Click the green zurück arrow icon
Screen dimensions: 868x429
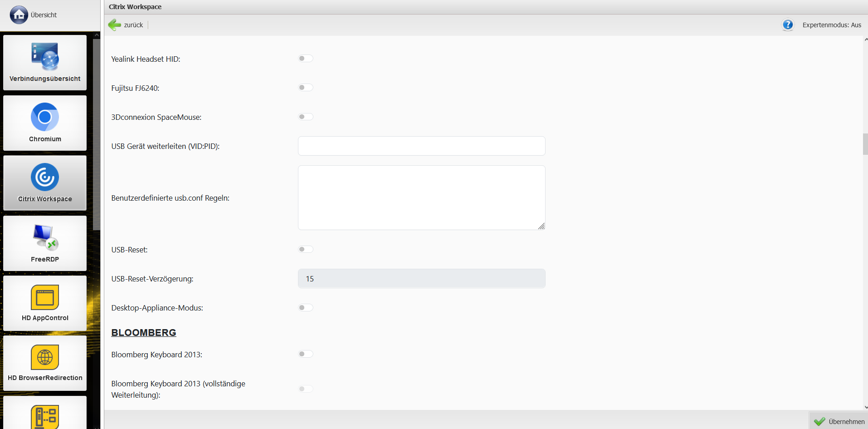(x=115, y=25)
